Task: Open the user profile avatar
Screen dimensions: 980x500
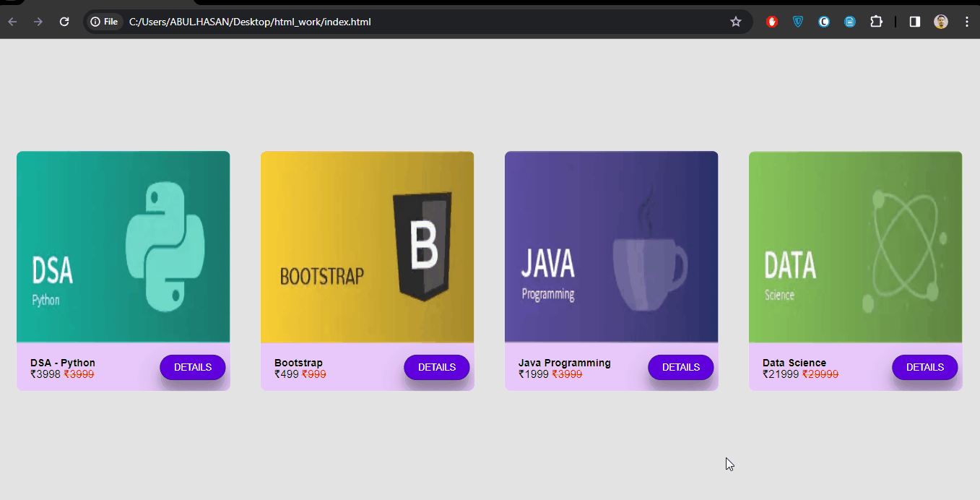Action: point(941,22)
